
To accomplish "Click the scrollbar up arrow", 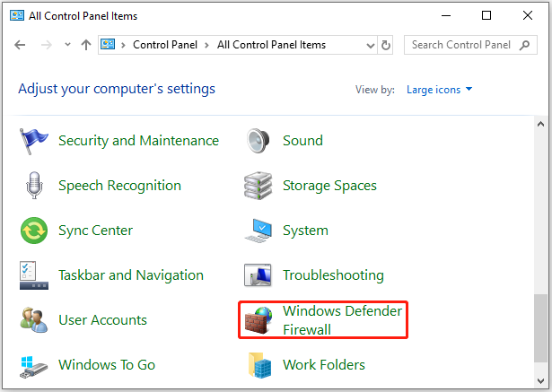I will (540, 124).
